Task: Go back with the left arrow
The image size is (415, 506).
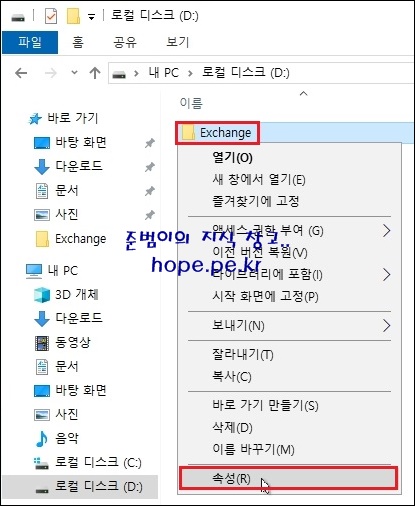Action: point(21,73)
